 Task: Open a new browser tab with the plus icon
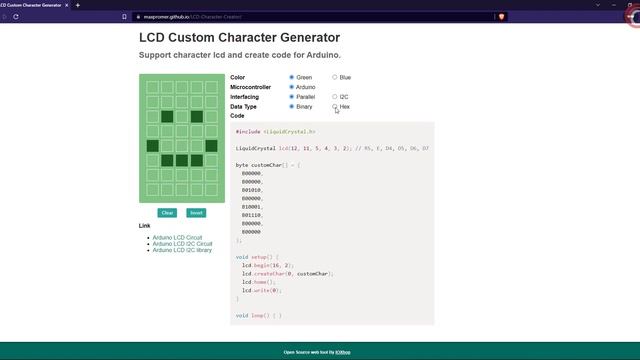click(78, 5)
